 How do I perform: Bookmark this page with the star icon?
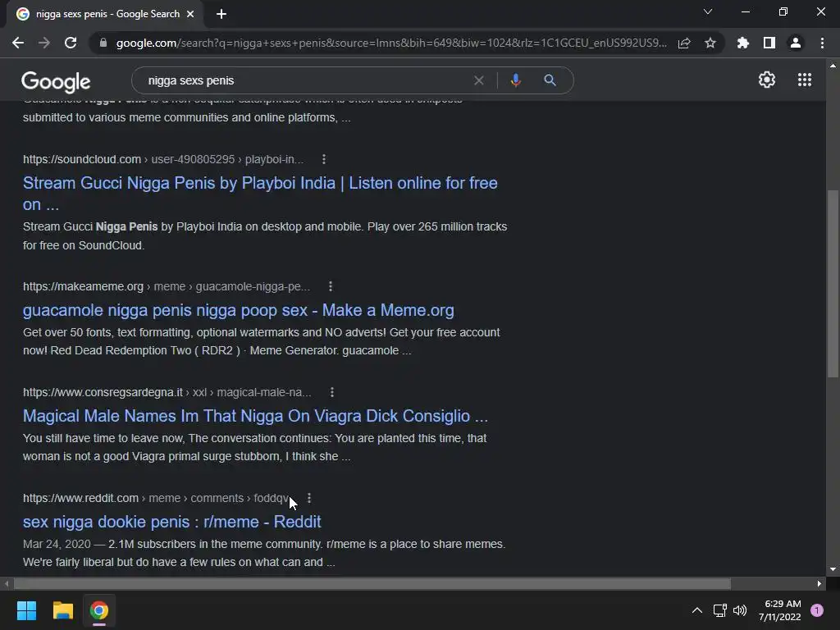point(710,43)
